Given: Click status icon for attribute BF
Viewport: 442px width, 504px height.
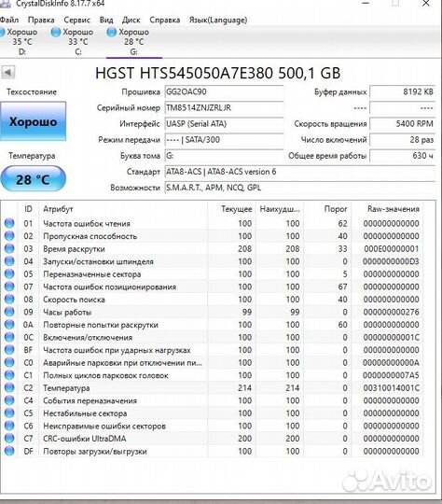Looking at the screenshot, I should coord(9,350).
